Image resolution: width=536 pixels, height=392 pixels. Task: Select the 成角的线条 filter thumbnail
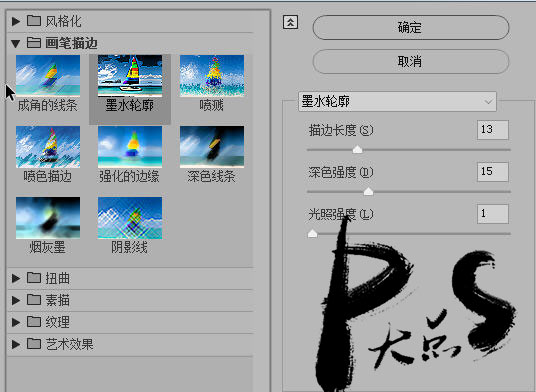pyautogui.click(x=48, y=76)
